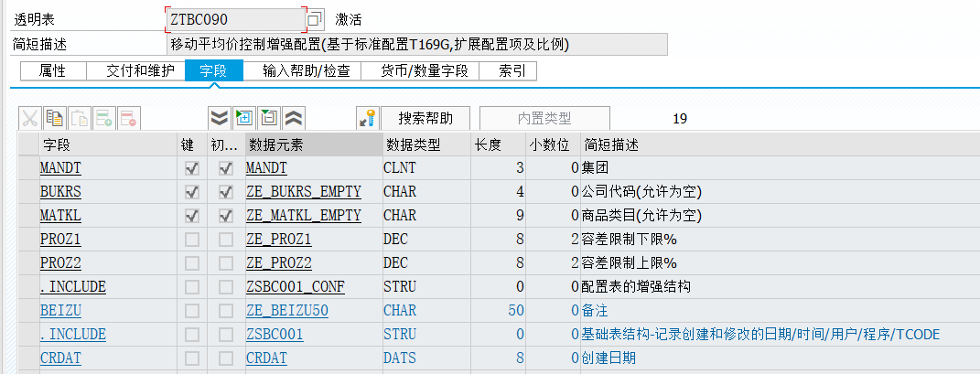Open data element ZE_BEIZU50 link
This screenshot has width=980, height=374.
coord(287,310)
